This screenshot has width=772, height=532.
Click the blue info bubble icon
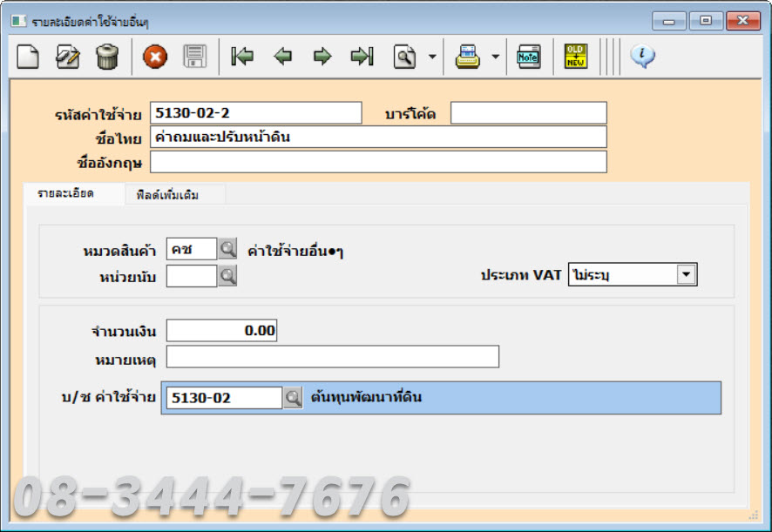coord(642,56)
